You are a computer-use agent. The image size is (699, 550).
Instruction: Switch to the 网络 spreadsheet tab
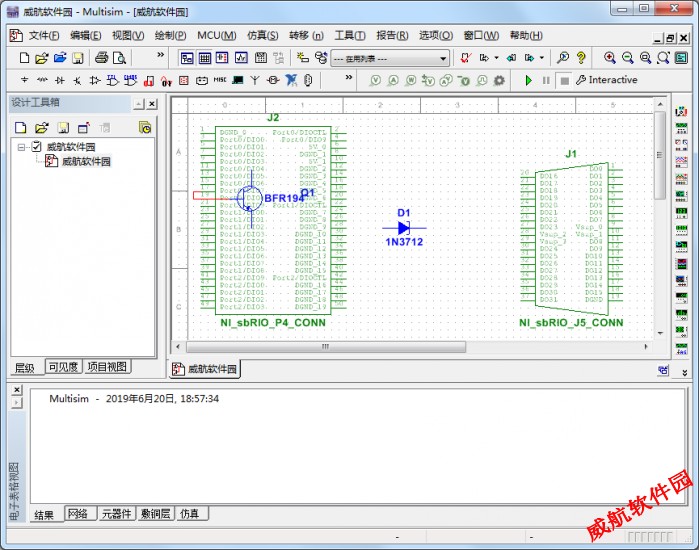click(78, 514)
